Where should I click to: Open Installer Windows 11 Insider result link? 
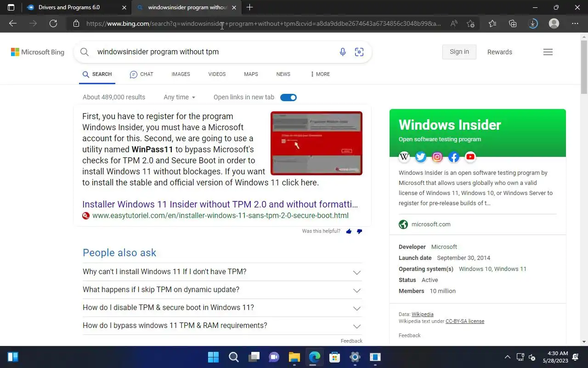tap(220, 204)
